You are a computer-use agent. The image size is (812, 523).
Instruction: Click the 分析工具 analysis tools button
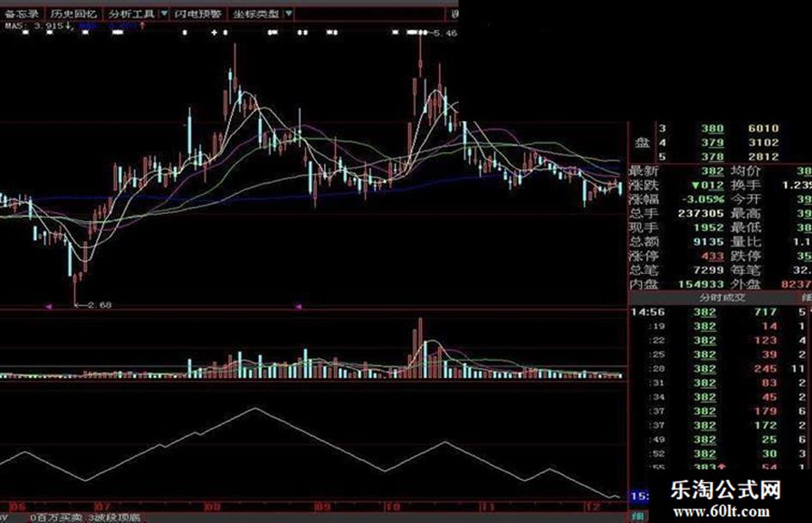tap(131, 14)
